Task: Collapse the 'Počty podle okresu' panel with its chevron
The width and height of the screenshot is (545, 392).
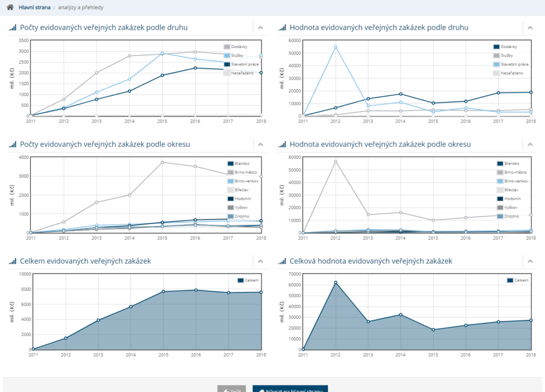Action: (x=261, y=145)
